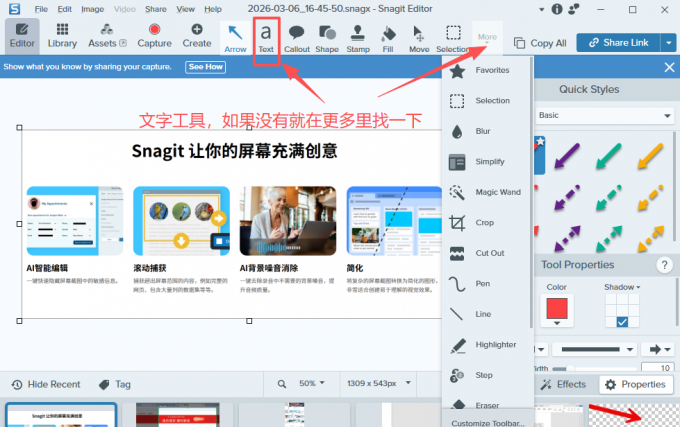Viewport: 680px width, 427px height.
Task: Pick the dashed green arrow style
Action: pos(608,198)
